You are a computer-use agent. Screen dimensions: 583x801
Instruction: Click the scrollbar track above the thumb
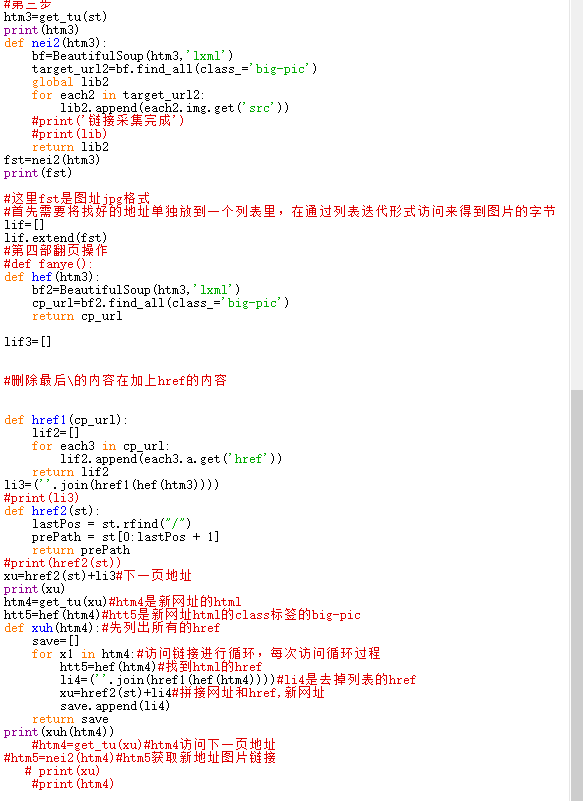577,194
